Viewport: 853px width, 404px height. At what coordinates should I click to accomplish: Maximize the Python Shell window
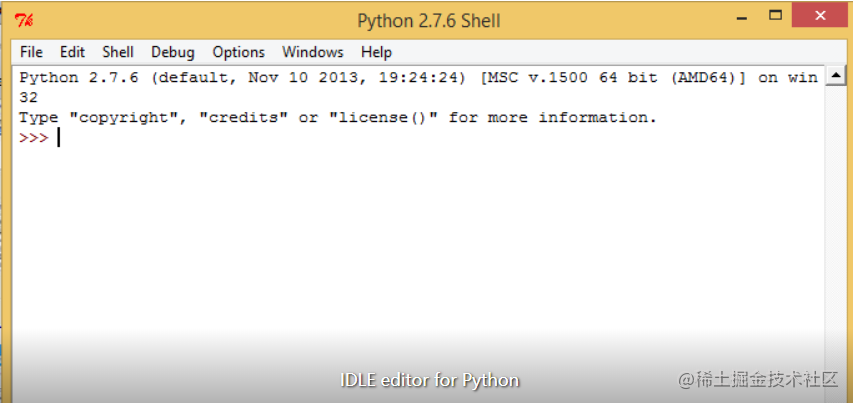[775, 15]
